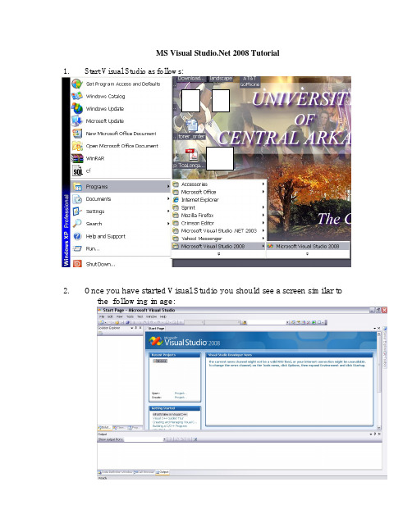Launch Microsoft Visual Studio 2008 application
412x532 pixels.
tap(308, 246)
